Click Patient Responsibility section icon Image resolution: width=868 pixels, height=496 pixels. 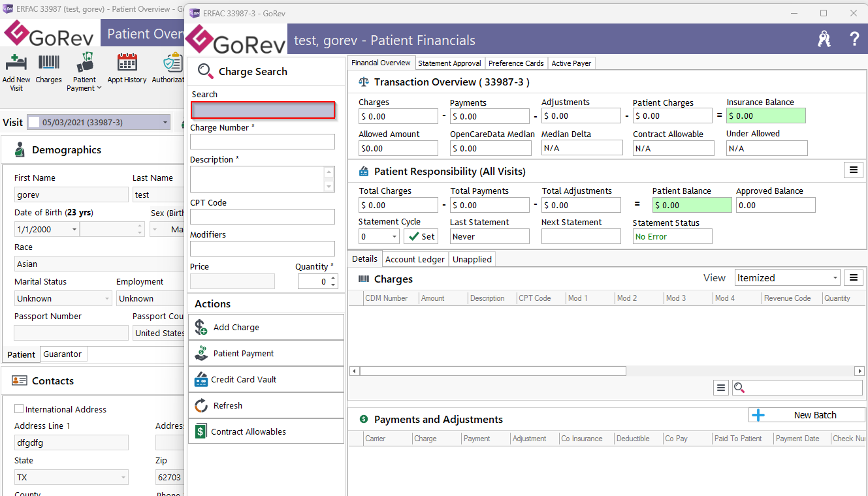364,172
